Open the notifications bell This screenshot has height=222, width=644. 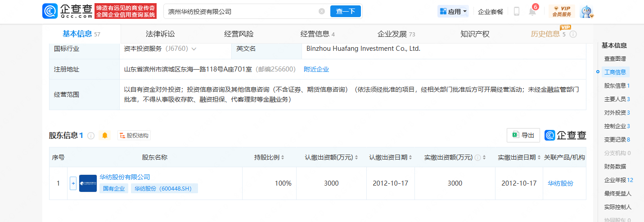click(x=532, y=12)
